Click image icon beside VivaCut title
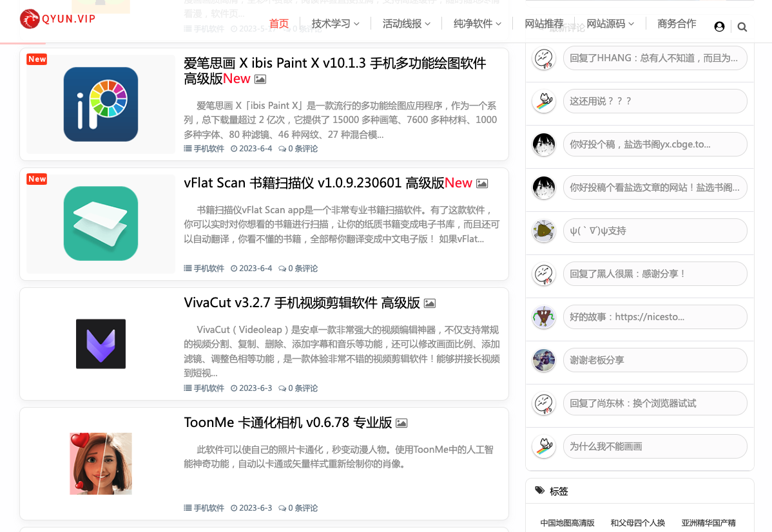The width and height of the screenshot is (772, 532). pos(430,303)
